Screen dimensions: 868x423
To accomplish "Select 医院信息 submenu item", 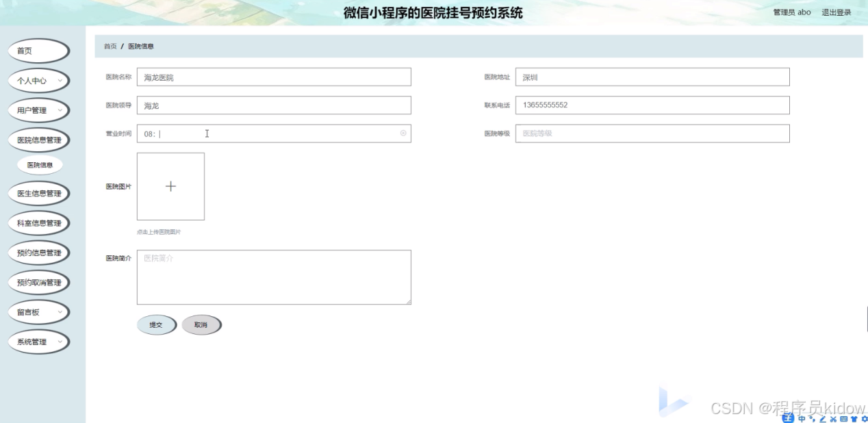I will click(x=40, y=165).
